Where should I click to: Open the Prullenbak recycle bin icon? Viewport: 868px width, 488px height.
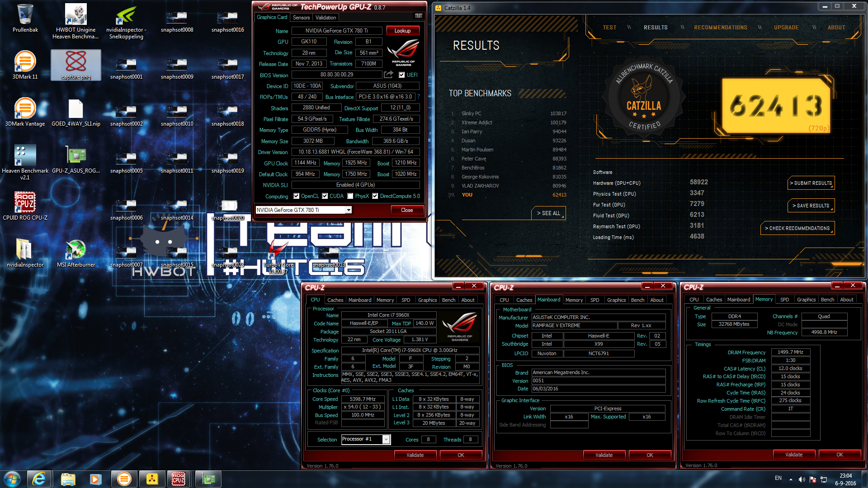[25, 18]
